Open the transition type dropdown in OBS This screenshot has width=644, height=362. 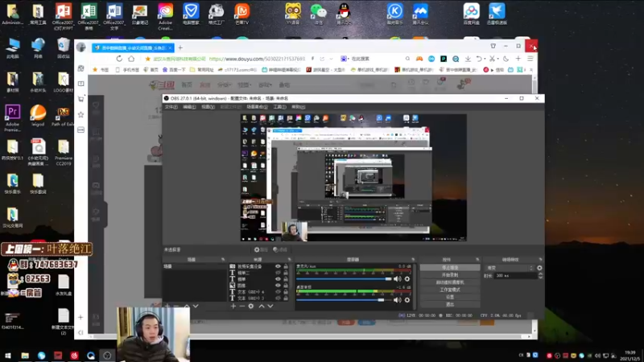[x=510, y=268]
